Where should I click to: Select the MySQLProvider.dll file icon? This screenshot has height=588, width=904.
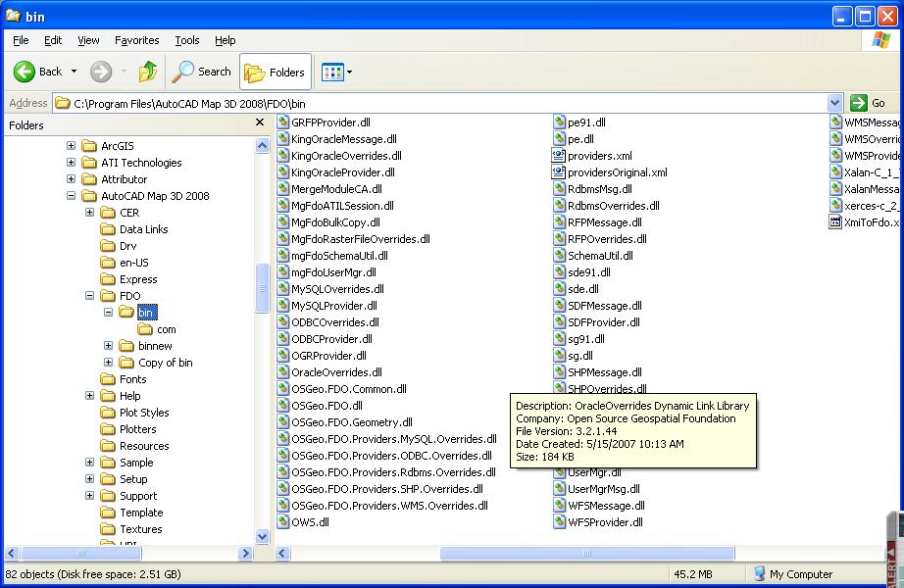pyautogui.click(x=282, y=306)
